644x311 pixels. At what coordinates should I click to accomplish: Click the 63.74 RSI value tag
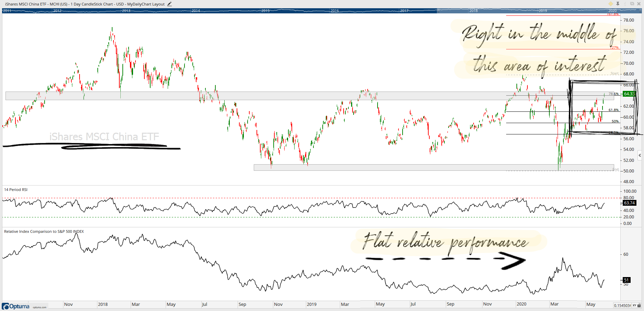(x=629, y=203)
